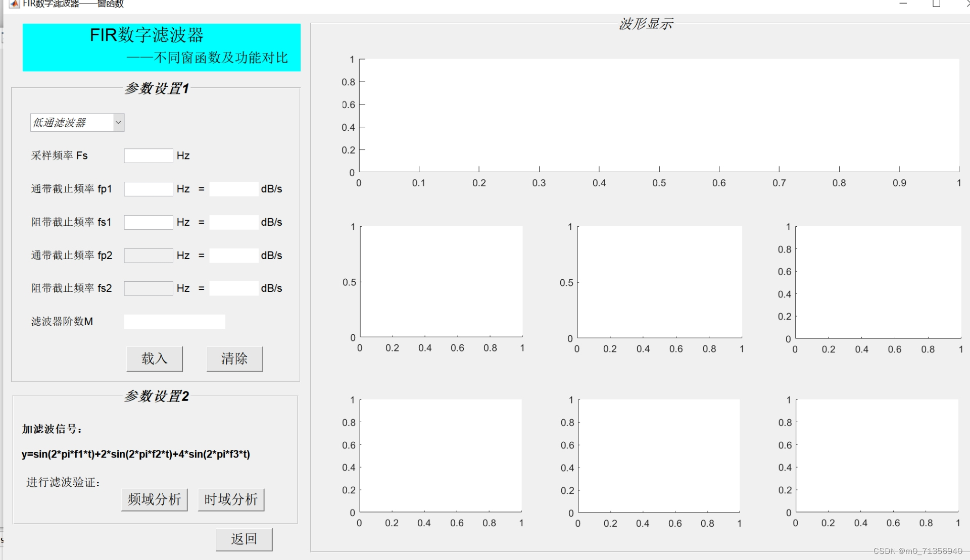This screenshot has width=970, height=560.
Task: Click the MATLAB icon in title bar
Action: (14, 4)
